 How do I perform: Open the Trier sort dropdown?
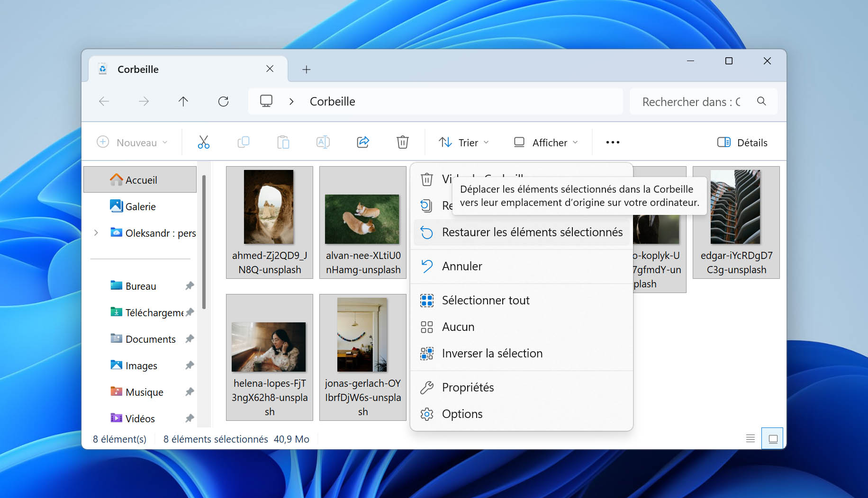click(x=464, y=142)
